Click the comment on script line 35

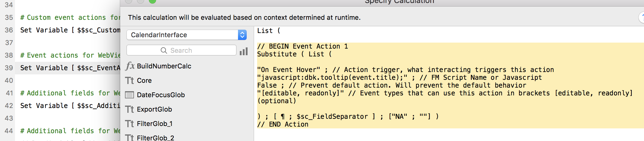point(70,17)
